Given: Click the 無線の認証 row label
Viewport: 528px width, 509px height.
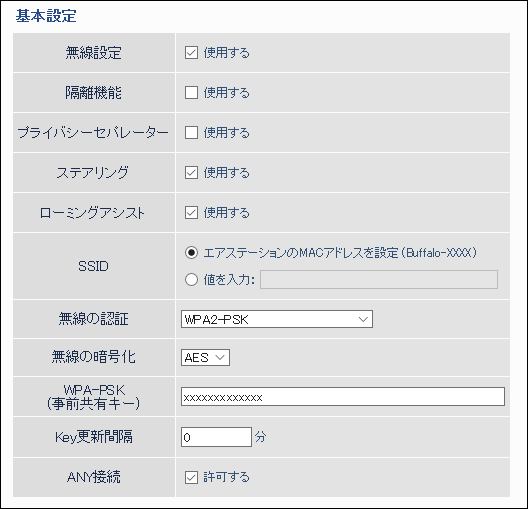Looking at the screenshot, I should (x=93, y=319).
